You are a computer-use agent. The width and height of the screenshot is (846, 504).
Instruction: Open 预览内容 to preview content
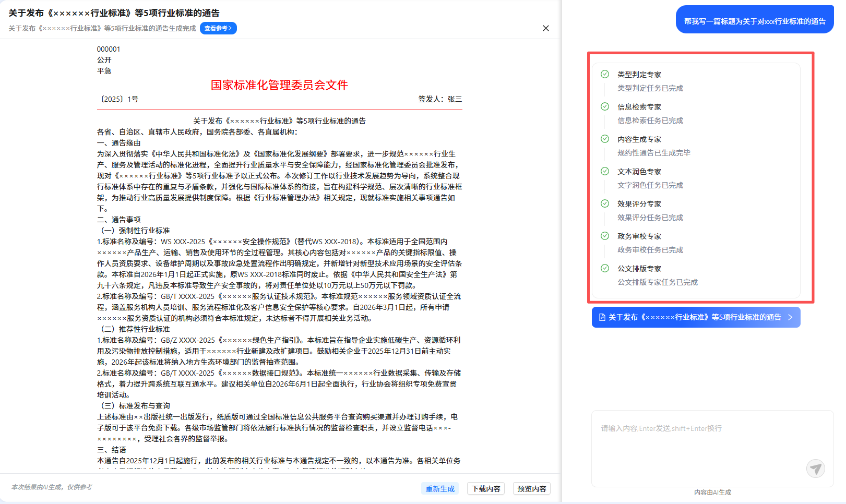tap(531, 489)
